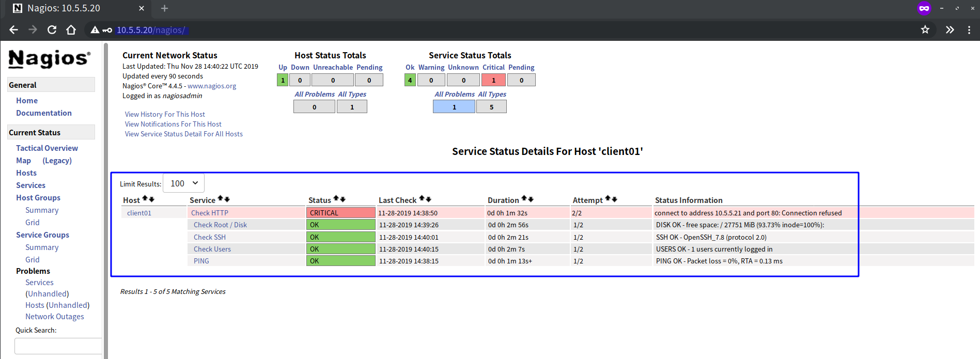The height and width of the screenshot is (359, 980).
Task: Click the Nagios logo in sidebar
Action: tap(50, 59)
